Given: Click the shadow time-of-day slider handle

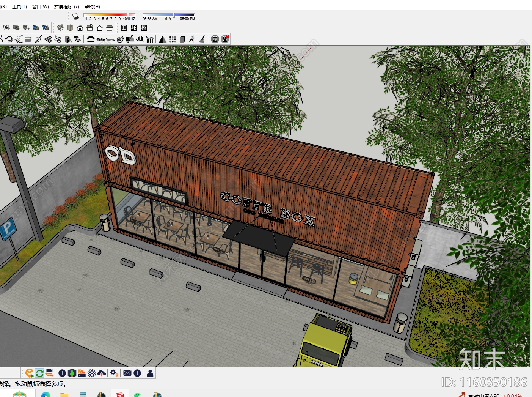Looking at the screenshot, I should pos(174,15).
